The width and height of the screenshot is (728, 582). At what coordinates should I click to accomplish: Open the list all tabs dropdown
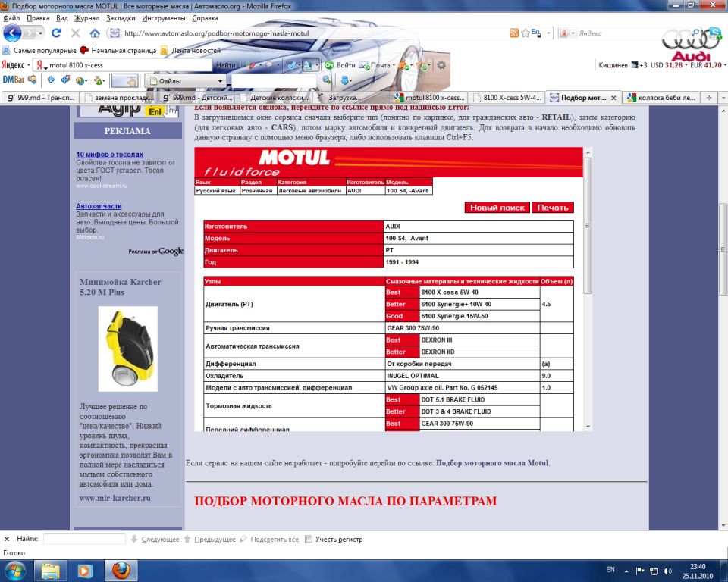point(723,98)
